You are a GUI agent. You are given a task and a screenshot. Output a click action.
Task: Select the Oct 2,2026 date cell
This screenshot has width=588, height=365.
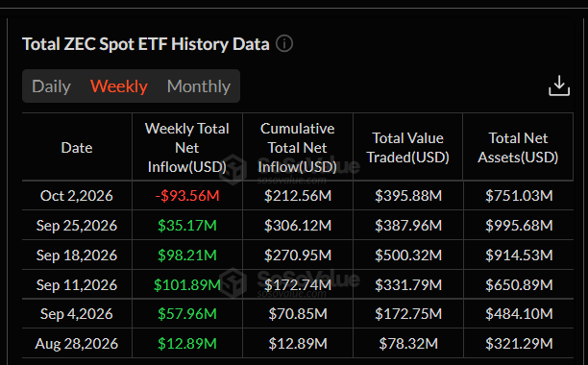pyautogui.click(x=77, y=196)
